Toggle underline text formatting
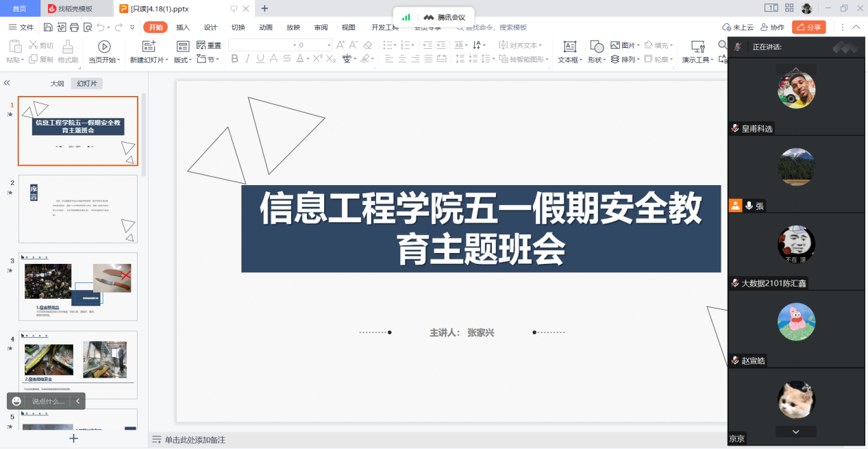The width and height of the screenshot is (868, 449). click(260, 59)
